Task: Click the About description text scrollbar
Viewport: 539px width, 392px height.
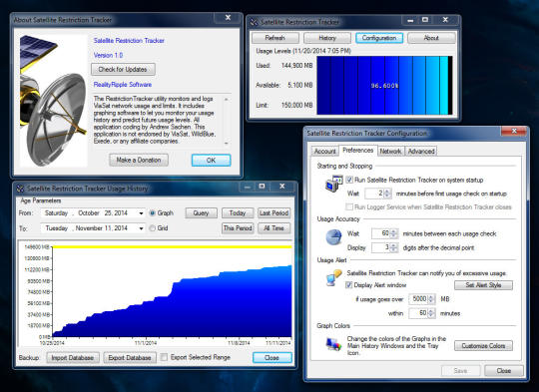Action: (x=227, y=121)
